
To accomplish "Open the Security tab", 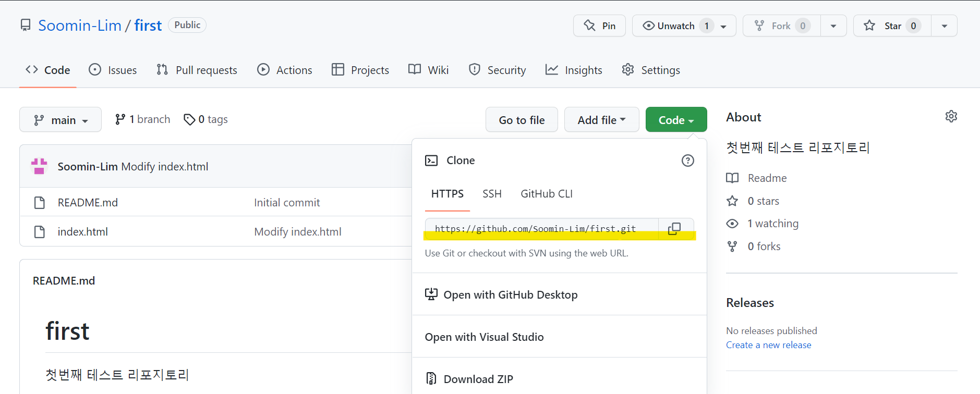I will tap(498, 70).
